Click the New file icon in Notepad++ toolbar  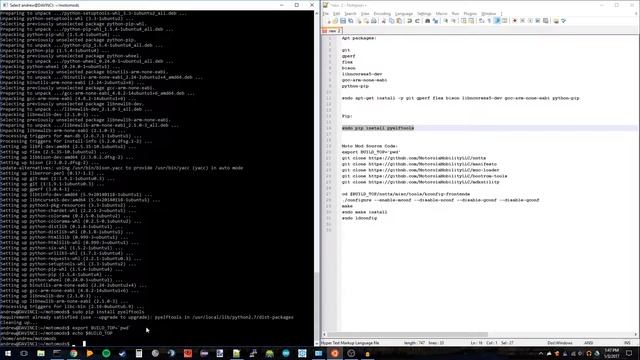pyautogui.click(x=328, y=21)
